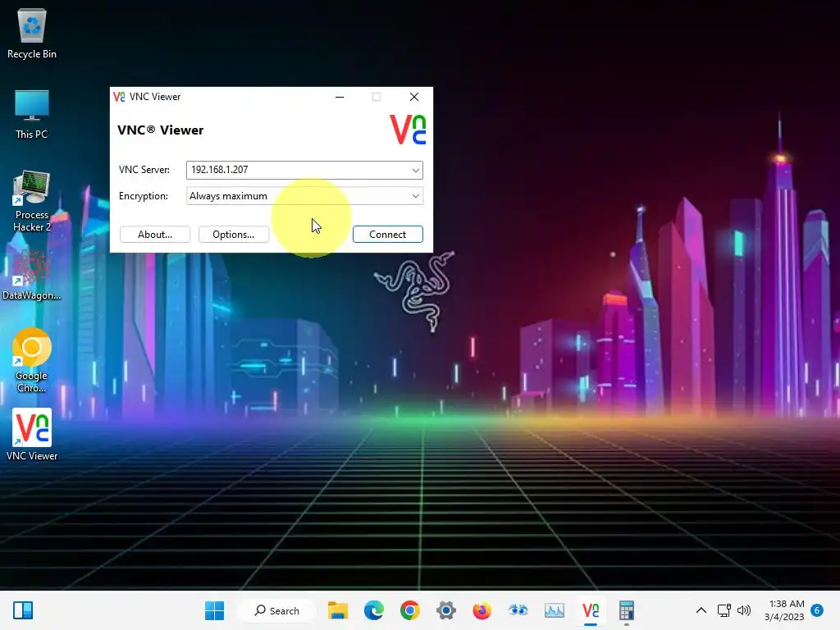Screen dimensions: 840x630
Task: Select the DataWagon desktop shortcut
Action: pos(32,275)
